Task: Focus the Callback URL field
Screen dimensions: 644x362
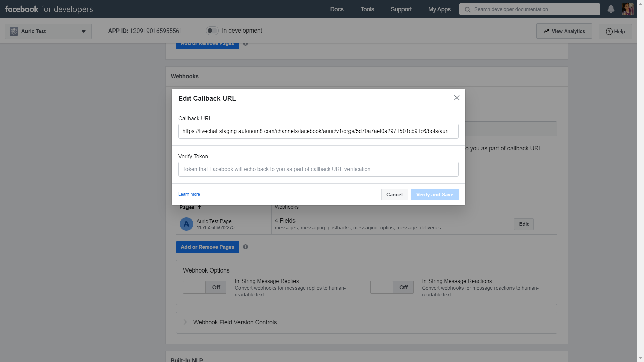Action: coord(318,131)
